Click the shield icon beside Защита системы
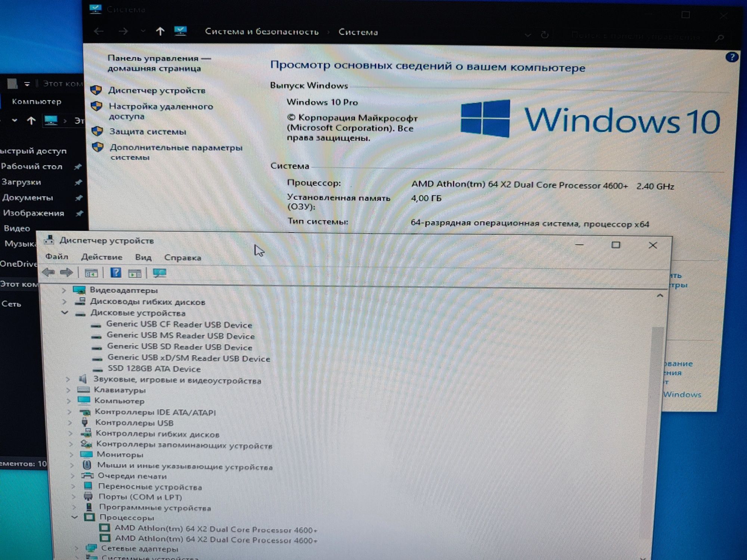The height and width of the screenshot is (560, 747). pos(97,131)
